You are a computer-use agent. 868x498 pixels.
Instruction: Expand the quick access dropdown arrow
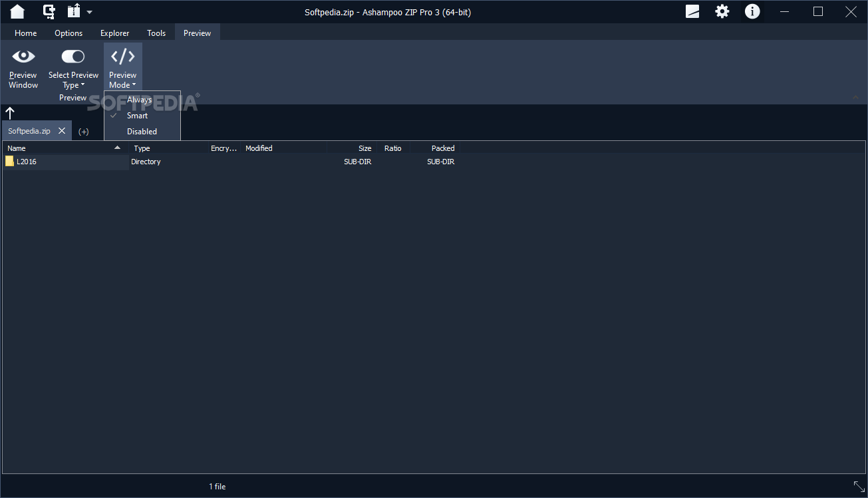[89, 12]
